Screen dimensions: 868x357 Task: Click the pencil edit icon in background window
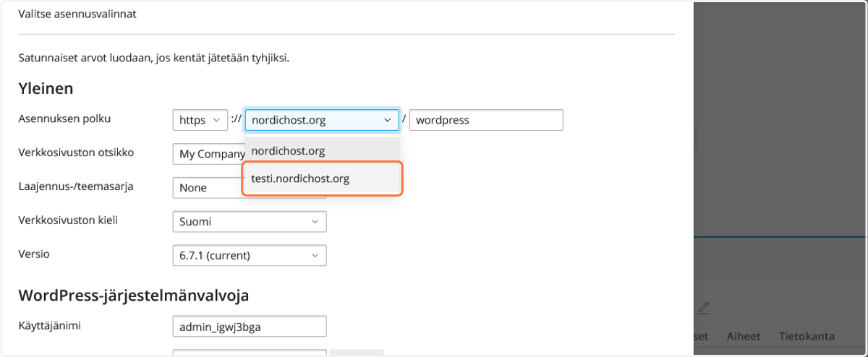pos(703,308)
